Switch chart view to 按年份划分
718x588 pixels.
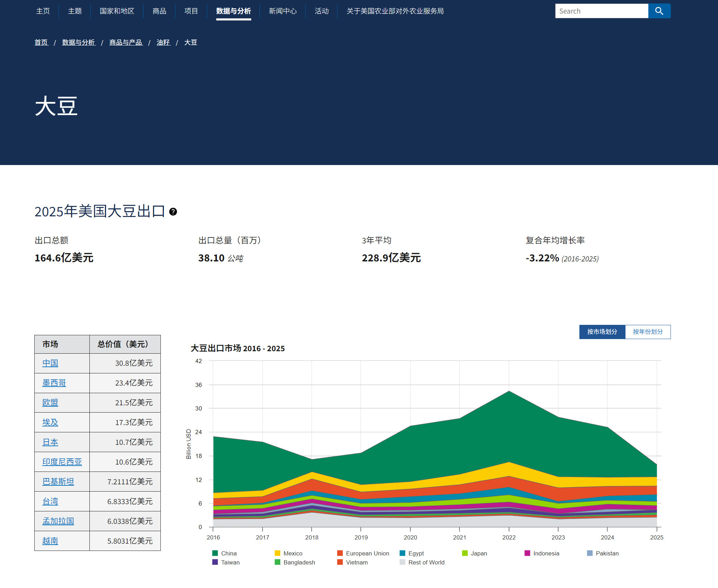pos(648,332)
